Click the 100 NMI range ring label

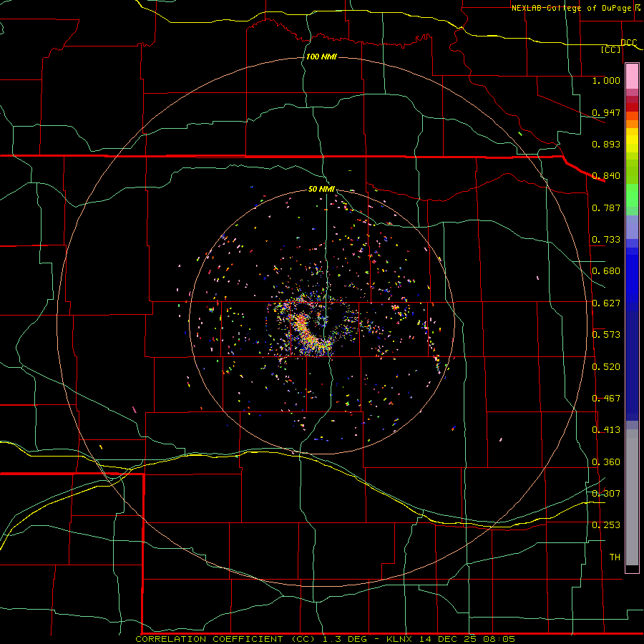tap(321, 57)
